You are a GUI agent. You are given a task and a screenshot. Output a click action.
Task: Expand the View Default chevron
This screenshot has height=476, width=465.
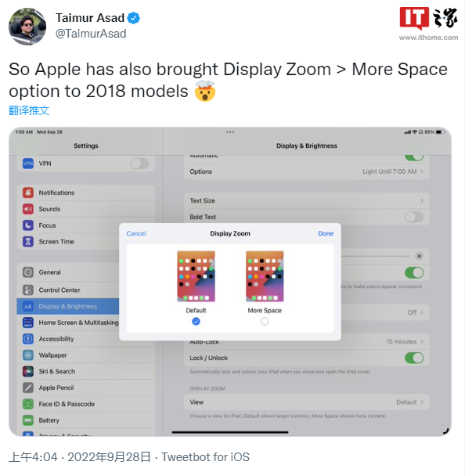(x=422, y=402)
